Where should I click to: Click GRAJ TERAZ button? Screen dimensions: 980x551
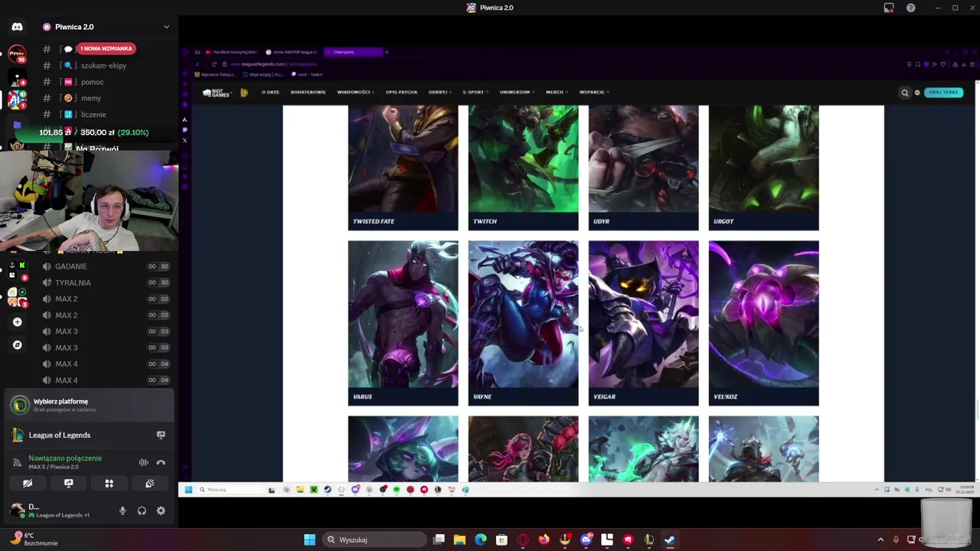pyautogui.click(x=943, y=93)
